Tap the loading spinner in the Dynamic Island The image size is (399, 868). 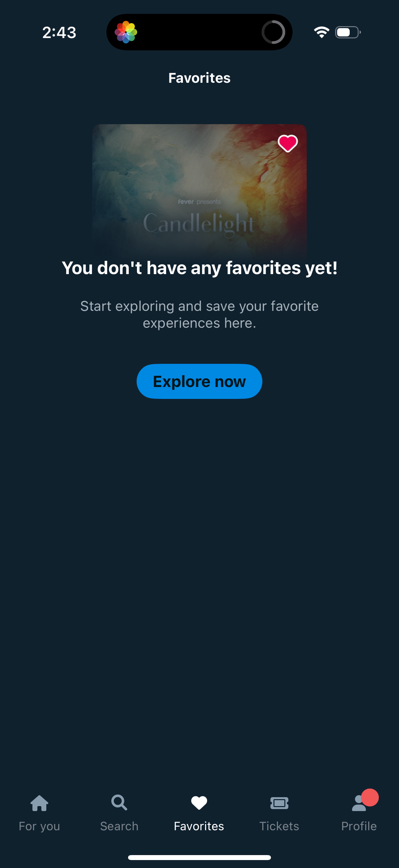click(x=273, y=32)
